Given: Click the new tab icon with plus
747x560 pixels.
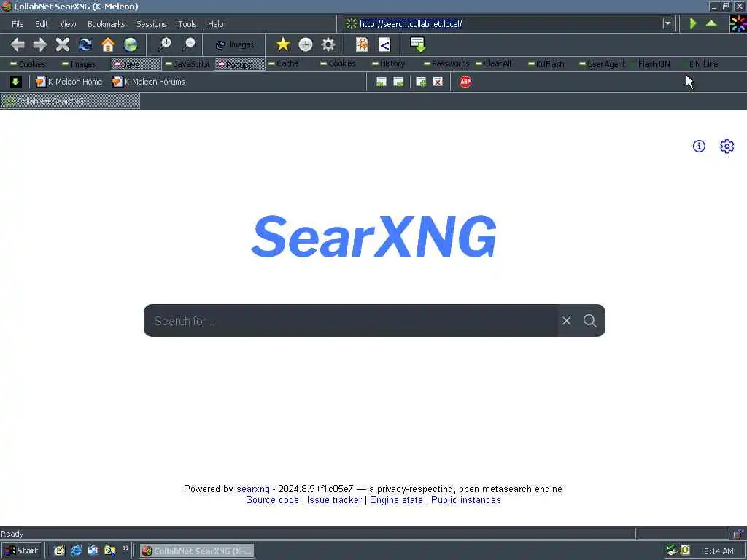Looking at the screenshot, I should pos(421,82).
